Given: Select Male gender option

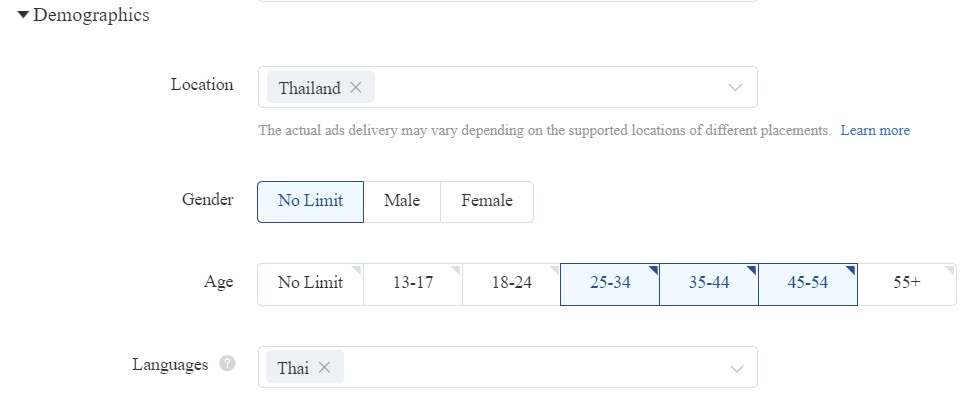Looking at the screenshot, I should coord(402,201).
